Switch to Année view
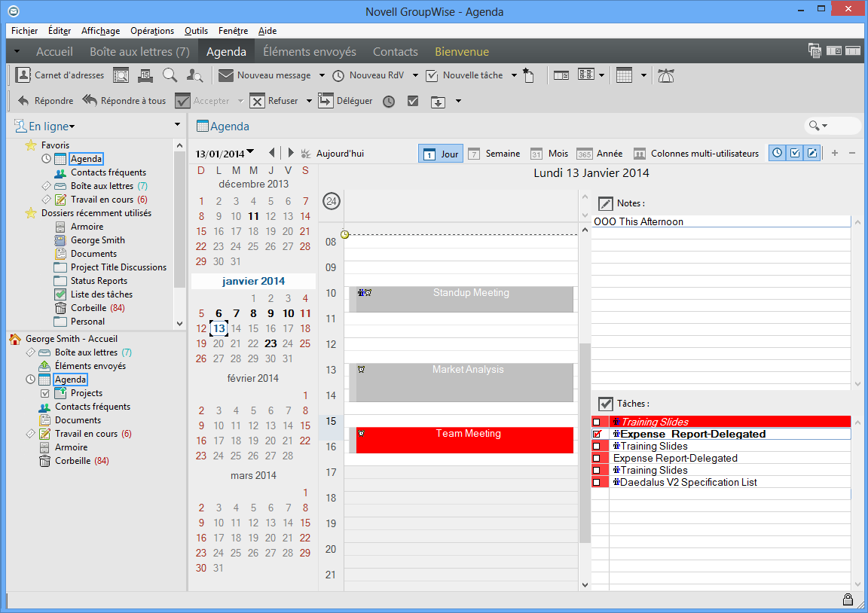This screenshot has height=613, width=868. (600, 154)
